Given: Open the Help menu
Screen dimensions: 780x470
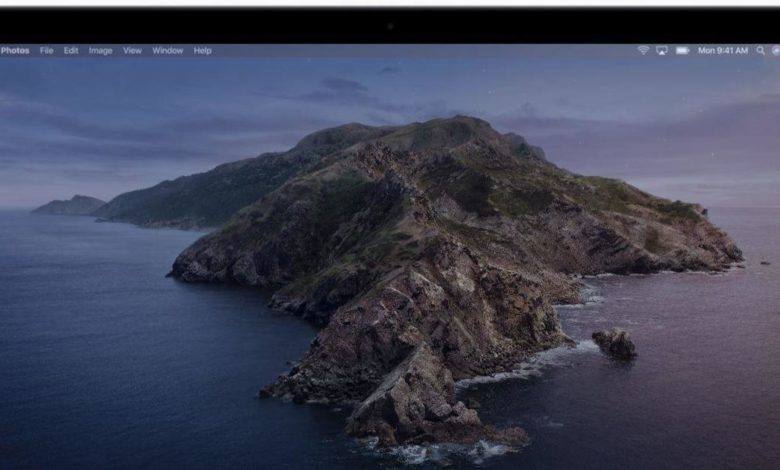Looking at the screenshot, I should (x=202, y=51).
